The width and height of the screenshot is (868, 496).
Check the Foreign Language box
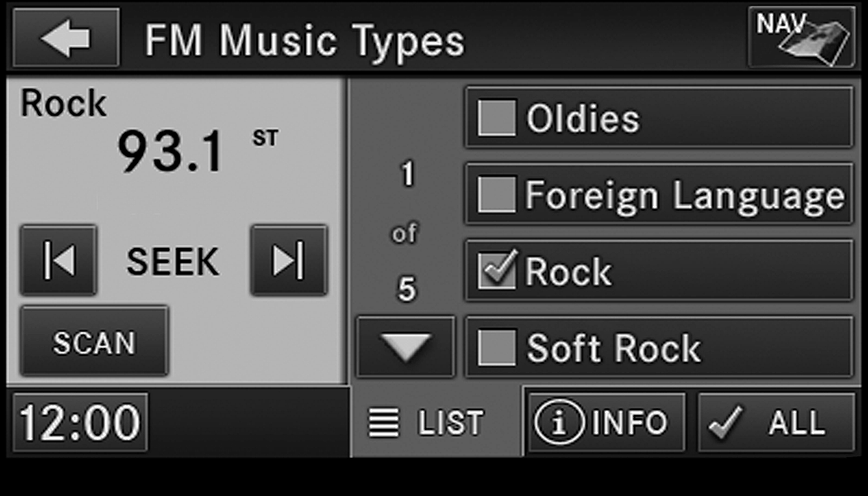[x=496, y=195]
